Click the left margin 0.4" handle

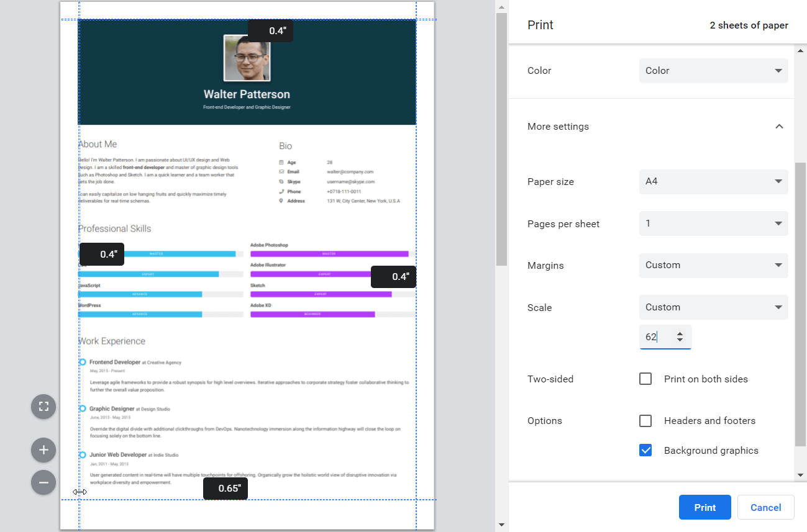click(x=102, y=255)
